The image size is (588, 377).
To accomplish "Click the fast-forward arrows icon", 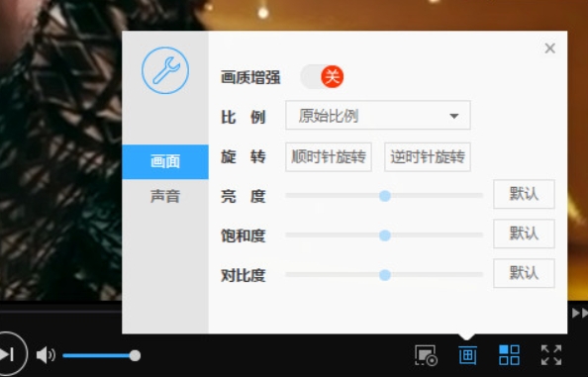I will 580,313.
